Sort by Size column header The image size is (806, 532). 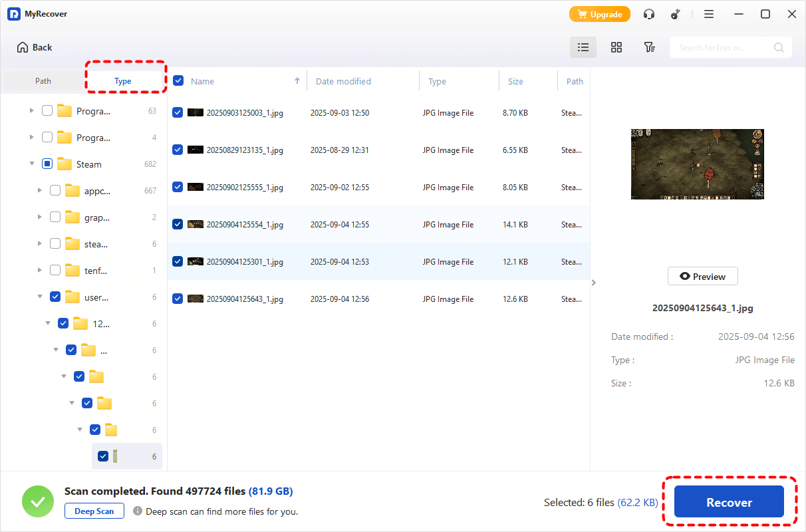point(515,81)
